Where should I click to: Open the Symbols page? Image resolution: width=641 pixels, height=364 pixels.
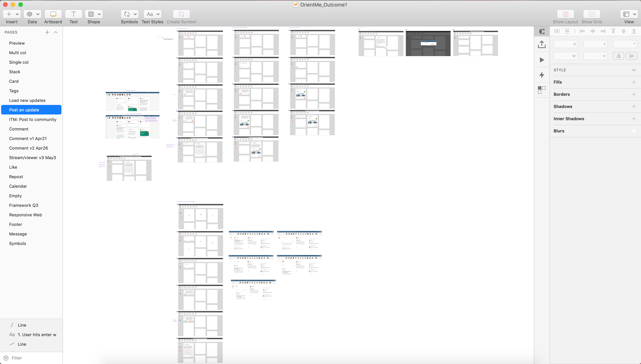[18, 243]
